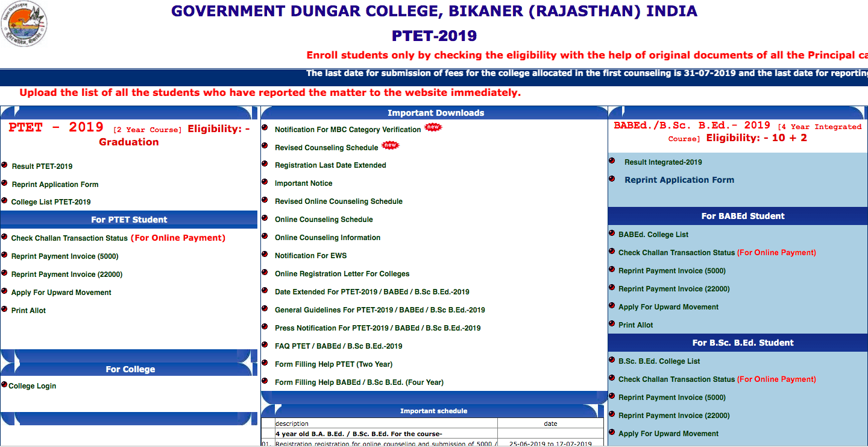Open Registration Last Date Extended notice

click(330, 165)
